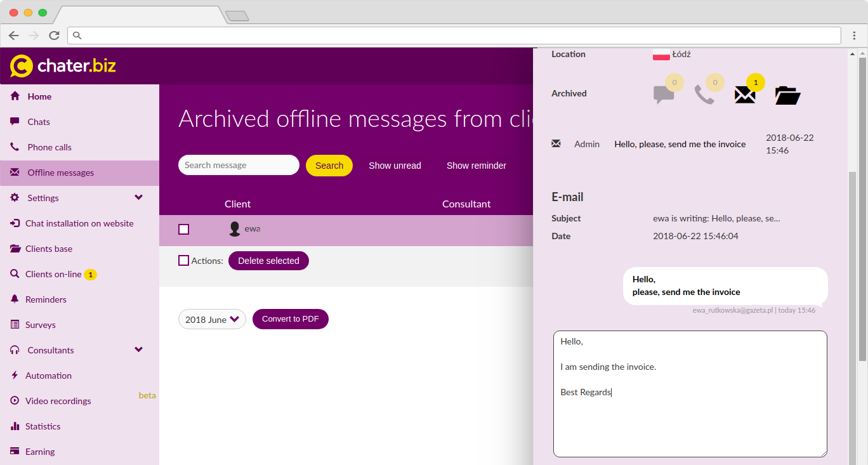The width and height of the screenshot is (868, 465).
Task: Click the Surveys list icon
Action: [x=15, y=324]
